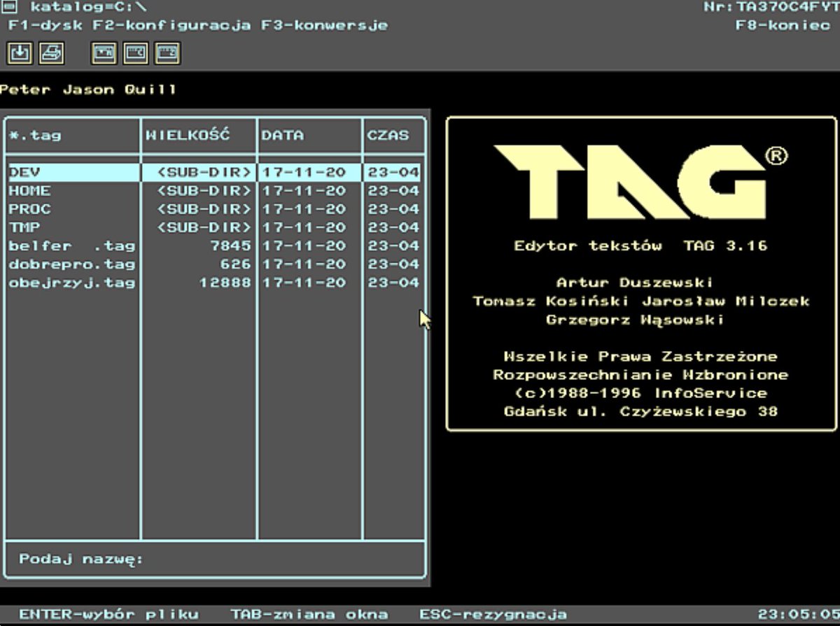
Task: Click the clock showing 23:05:05
Action: click(798, 615)
